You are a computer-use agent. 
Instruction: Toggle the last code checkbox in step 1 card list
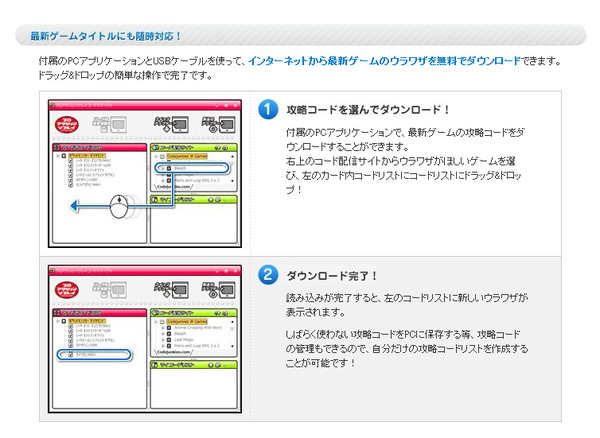(x=70, y=185)
